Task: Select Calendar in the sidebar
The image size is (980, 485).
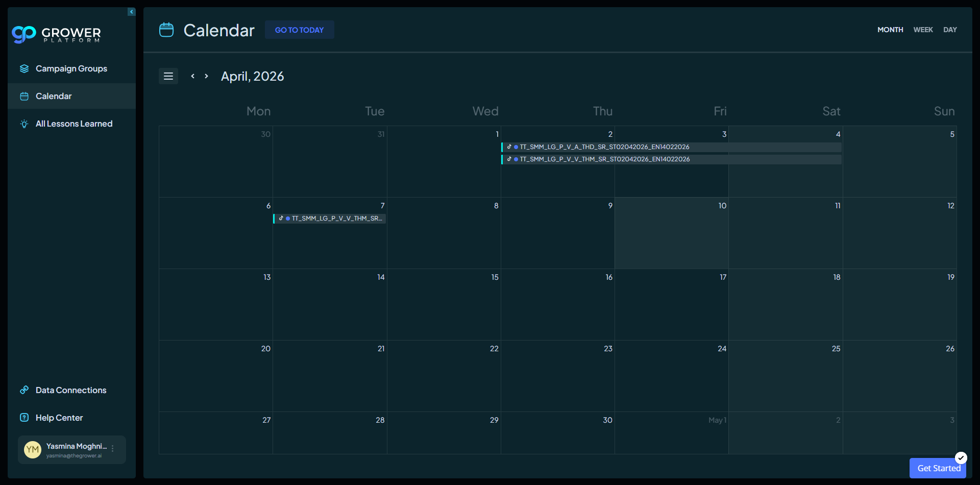Action: pos(71,96)
